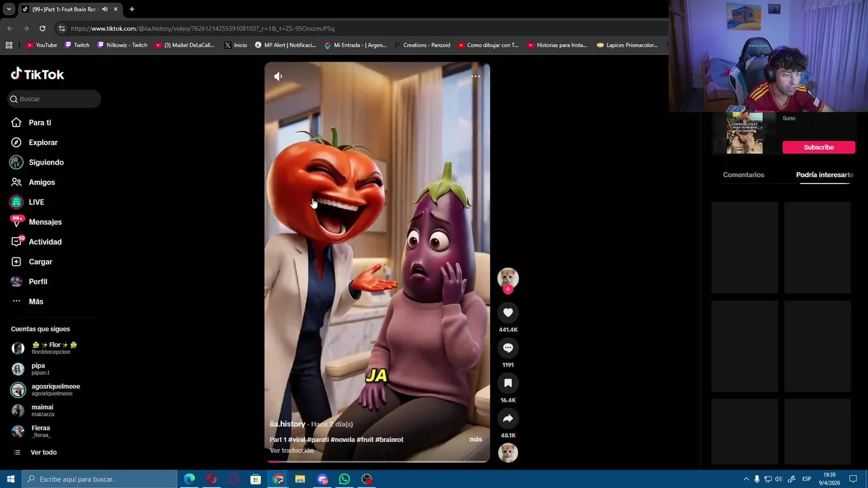This screenshot has height=488, width=868.
Task: Mute tab audio via tab speaker icon
Action: 104,9
